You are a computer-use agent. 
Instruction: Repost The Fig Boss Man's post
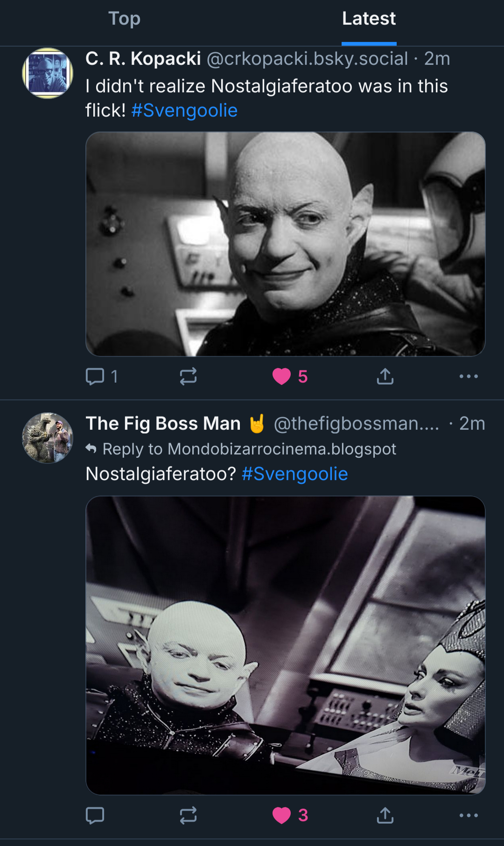(x=188, y=815)
